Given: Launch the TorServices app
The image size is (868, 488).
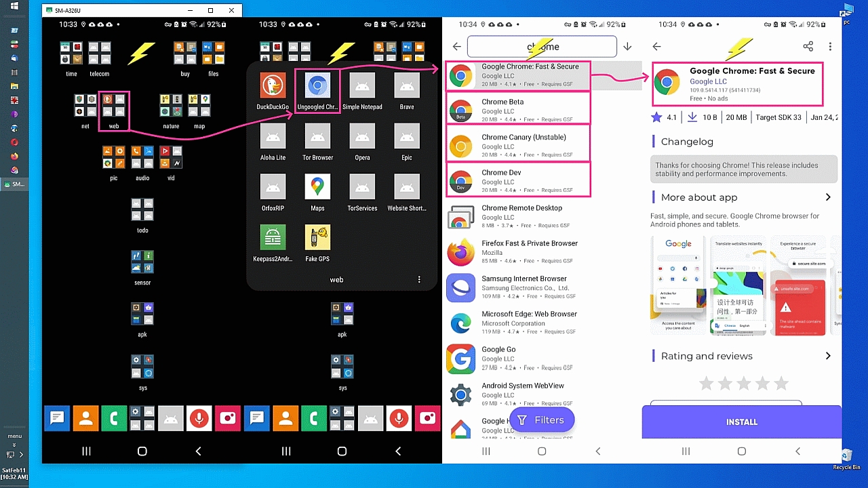Looking at the screenshot, I should click(x=362, y=193).
